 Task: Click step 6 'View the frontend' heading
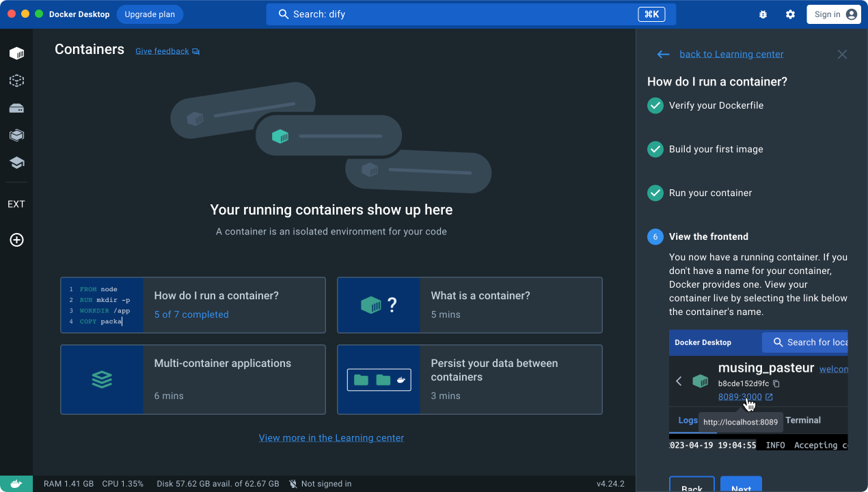tap(709, 236)
